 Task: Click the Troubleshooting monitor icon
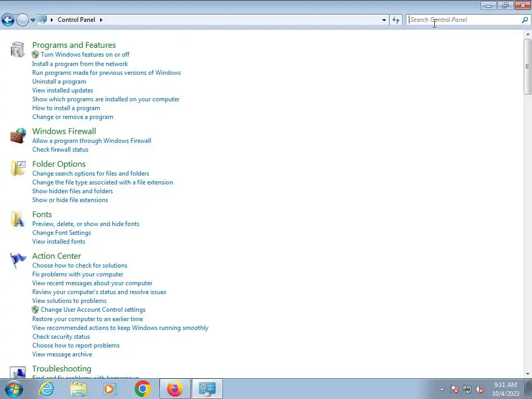pyautogui.click(x=18, y=372)
